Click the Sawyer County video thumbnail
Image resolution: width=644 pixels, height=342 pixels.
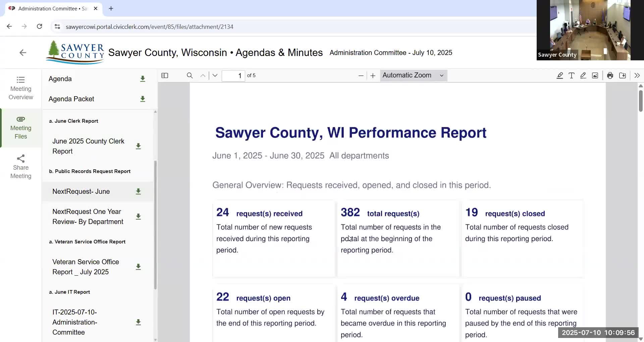[590, 30]
